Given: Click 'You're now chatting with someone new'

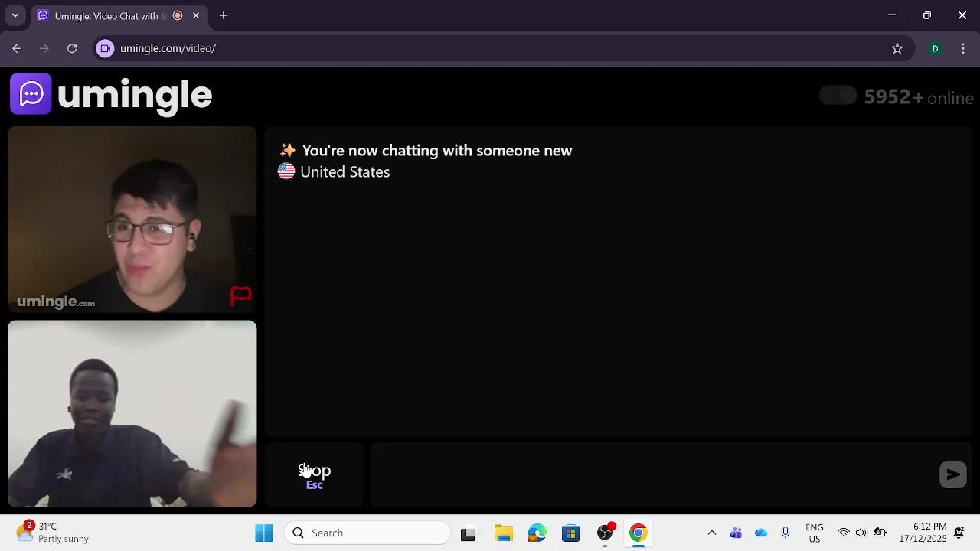Looking at the screenshot, I should pos(437,151).
